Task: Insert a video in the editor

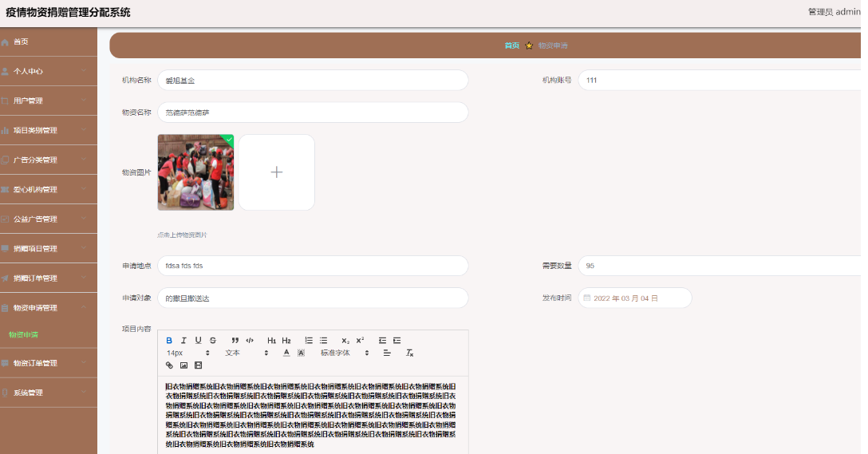Action: click(x=198, y=365)
